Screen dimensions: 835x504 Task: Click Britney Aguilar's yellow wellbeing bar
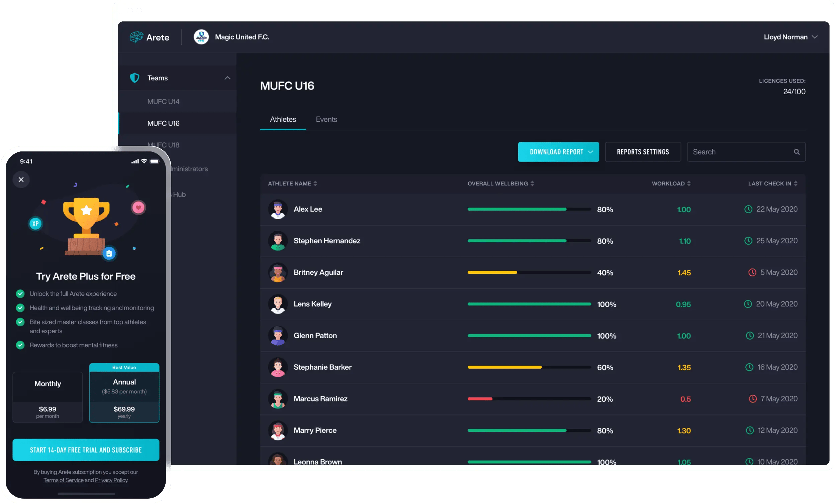[x=492, y=272]
